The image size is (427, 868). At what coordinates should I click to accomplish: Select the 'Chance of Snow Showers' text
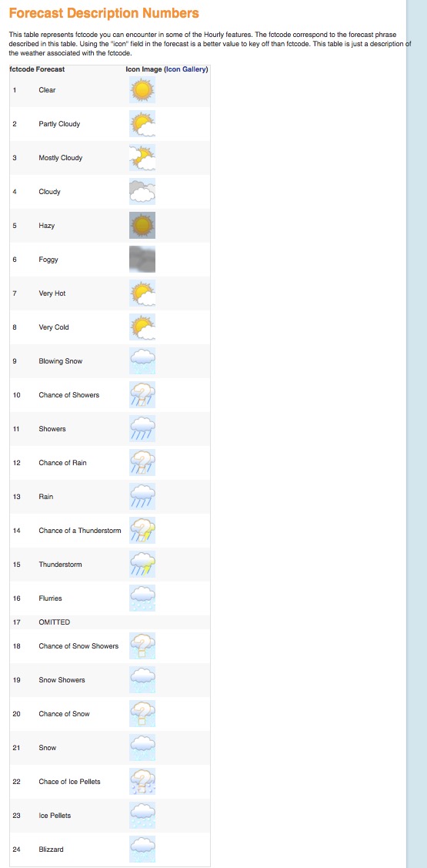(78, 646)
